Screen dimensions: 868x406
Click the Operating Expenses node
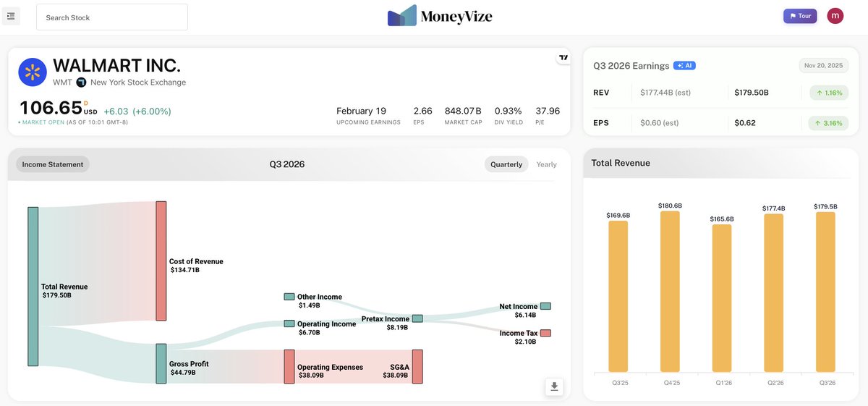[289, 366]
